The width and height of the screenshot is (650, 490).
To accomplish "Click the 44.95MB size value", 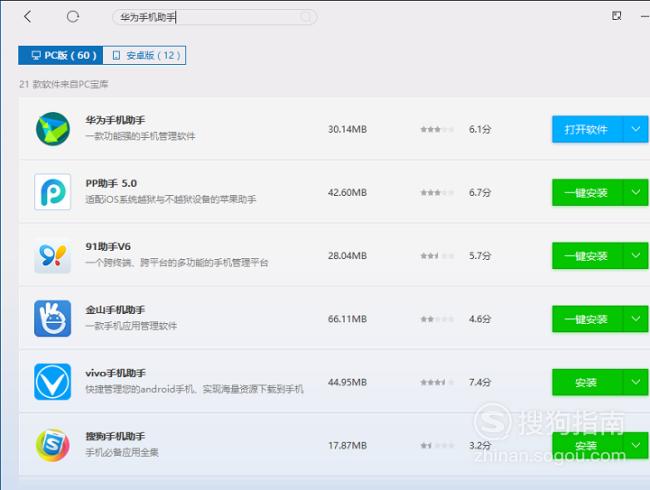I will point(347,382).
